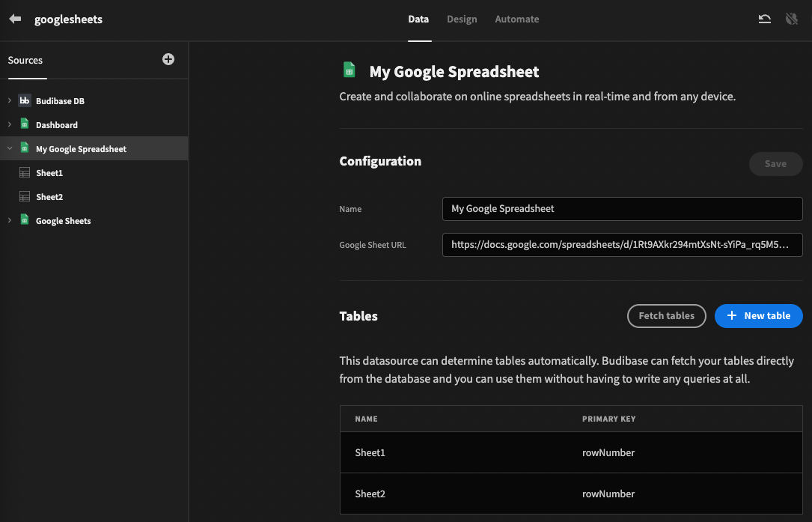
Task: Click the crossed-out icon in top right
Action: point(791,19)
